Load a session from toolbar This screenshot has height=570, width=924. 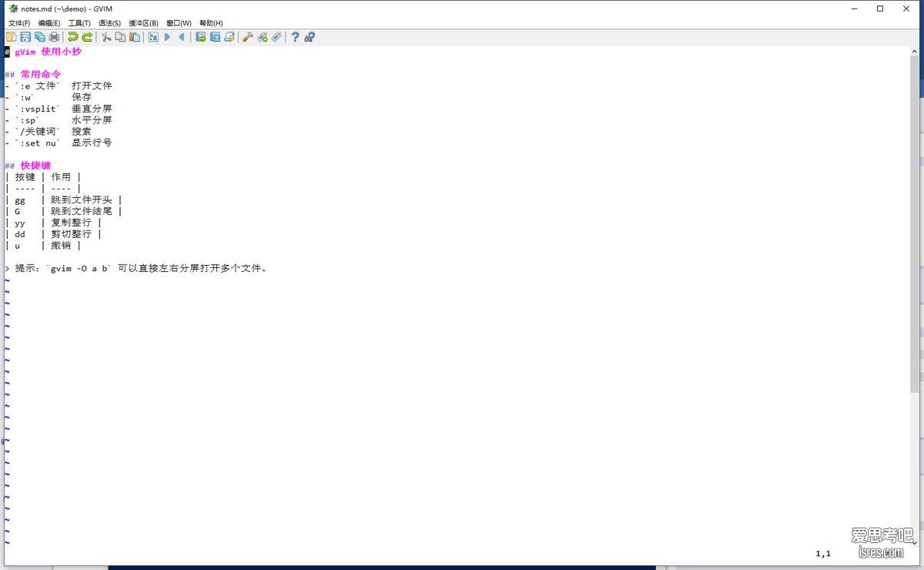pyautogui.click(x=201, y=37)
